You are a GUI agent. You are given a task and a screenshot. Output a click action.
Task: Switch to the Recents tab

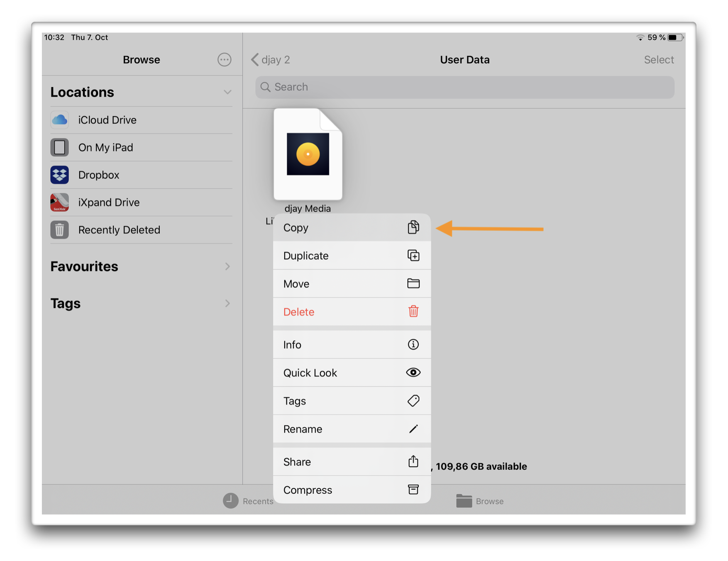(247, 501)
